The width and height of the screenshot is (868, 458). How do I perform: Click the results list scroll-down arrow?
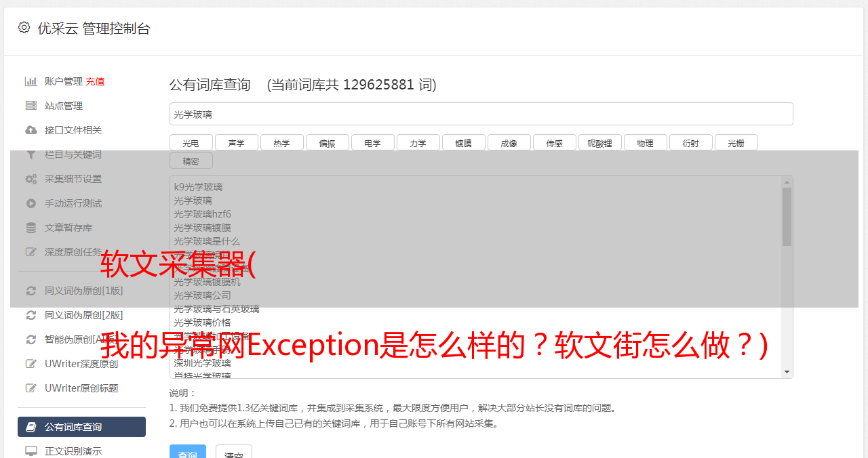pos(787,372)
